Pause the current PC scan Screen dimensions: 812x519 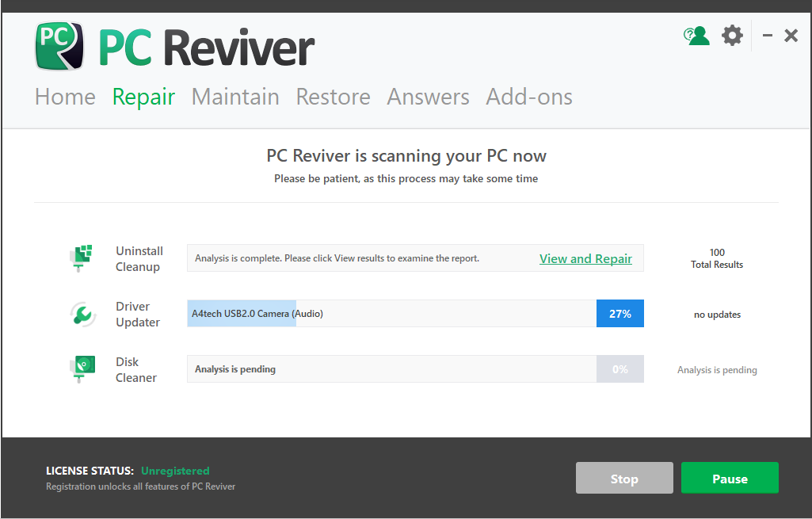click(730, 479)
